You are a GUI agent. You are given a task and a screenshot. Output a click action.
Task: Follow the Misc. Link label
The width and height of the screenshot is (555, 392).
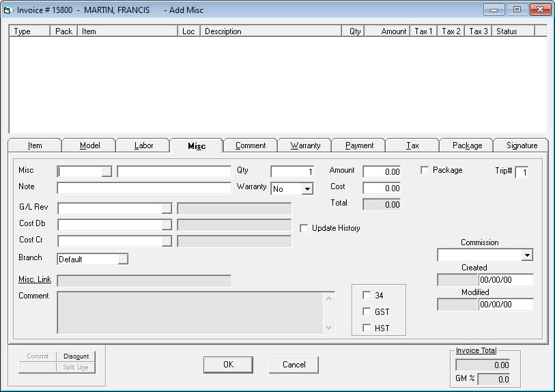point(35,279)
